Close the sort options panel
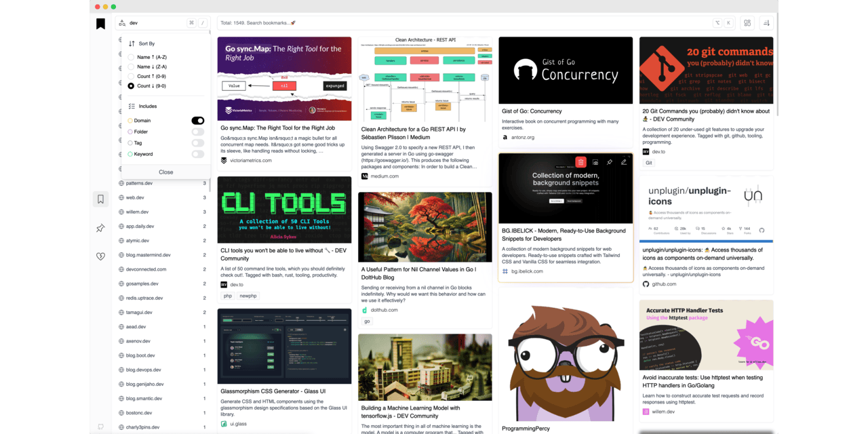Image resolution: width=868 pixels, height=434 pixels. point(166,172)
